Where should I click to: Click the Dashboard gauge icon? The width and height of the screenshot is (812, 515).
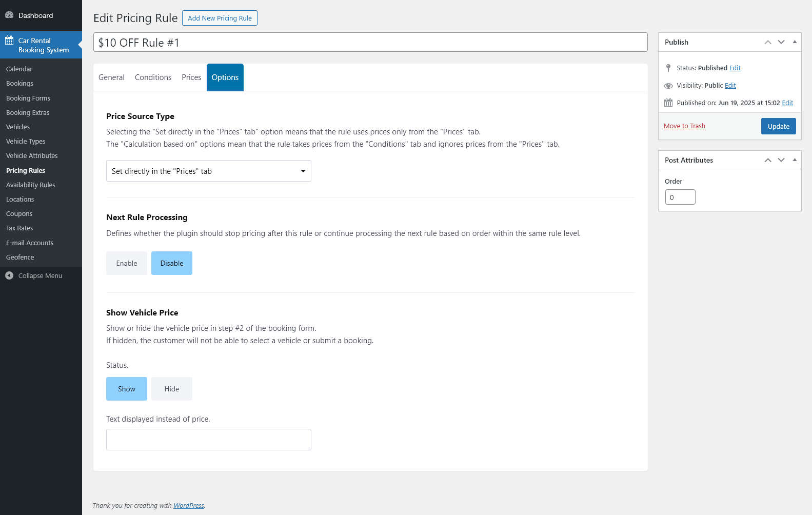[9, 15]
